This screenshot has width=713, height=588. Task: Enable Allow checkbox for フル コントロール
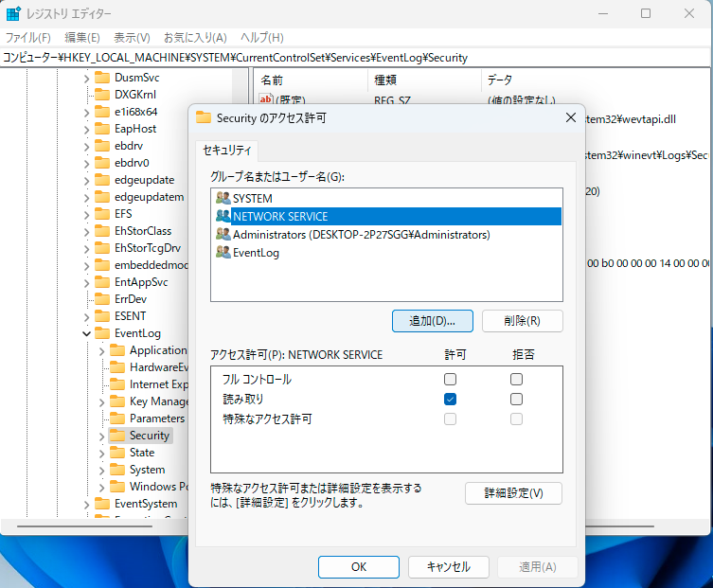click(451, 380)
